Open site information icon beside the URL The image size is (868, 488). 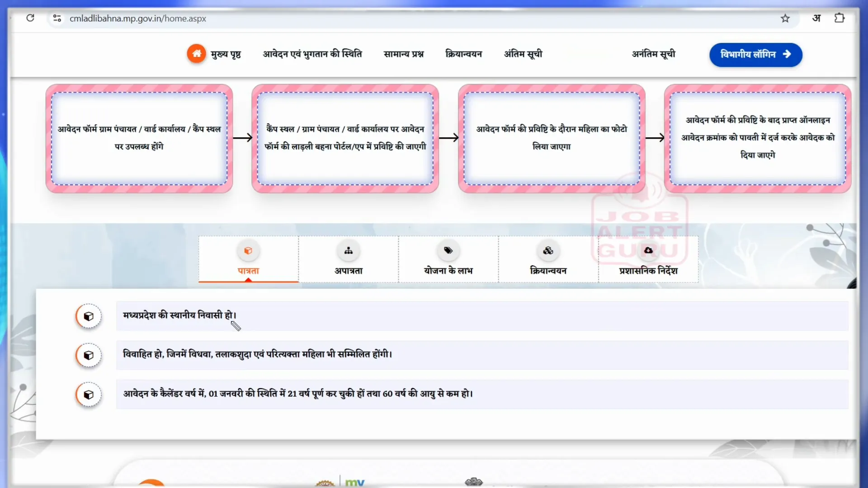(x=57, y=18)
